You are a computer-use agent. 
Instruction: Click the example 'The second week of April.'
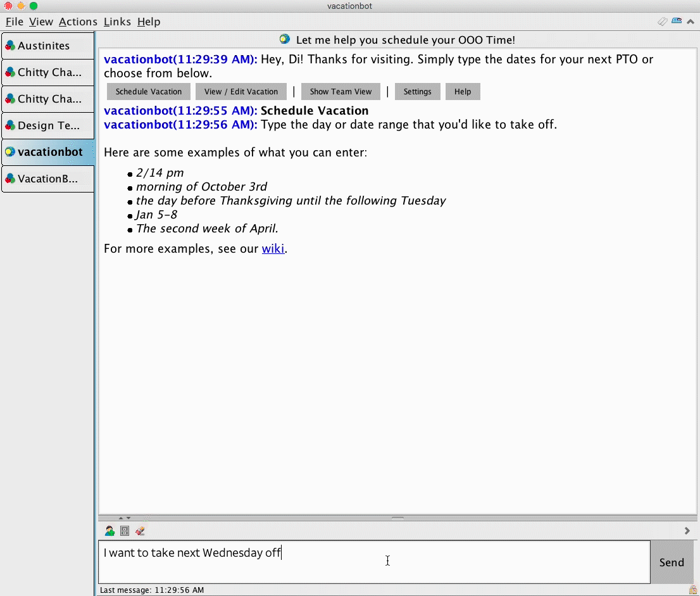click(x=207, y=229)
